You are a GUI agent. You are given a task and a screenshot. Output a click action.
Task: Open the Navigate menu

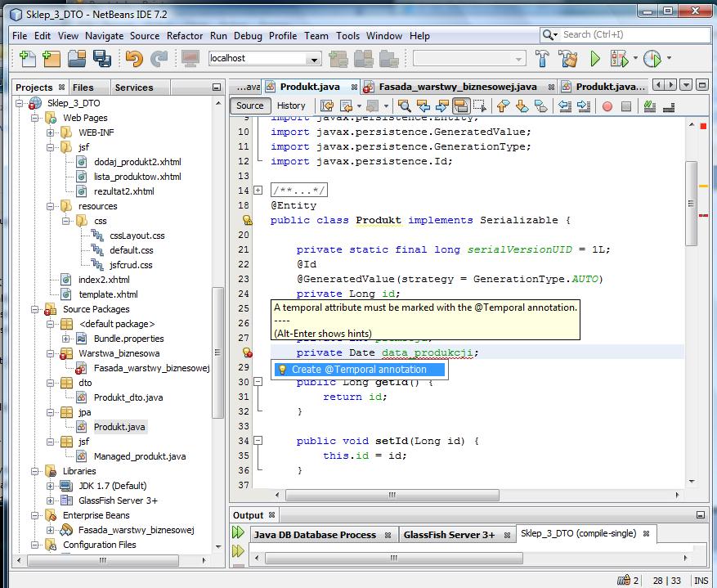105,36
